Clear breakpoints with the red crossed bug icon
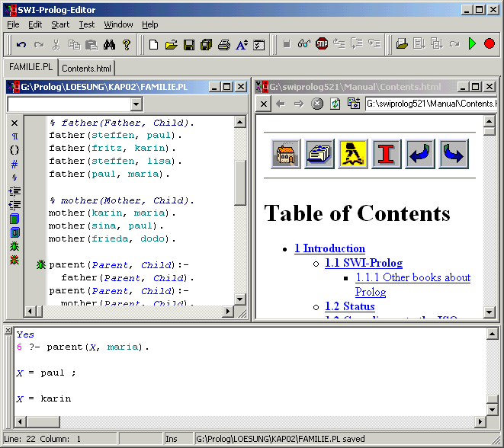The width and height of the screenshot is (504, 448). 14,260
